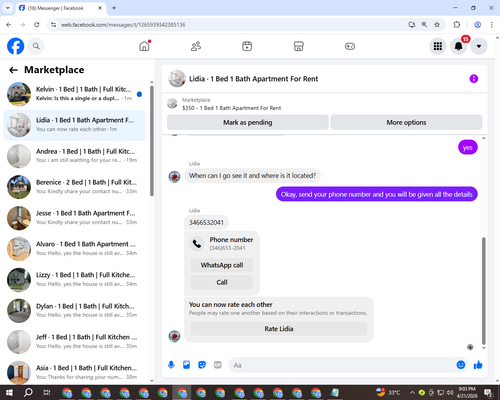Viewport: 500px width, 400px height.
Task: Click the $350 listing title link
Action: click(231, 108)
